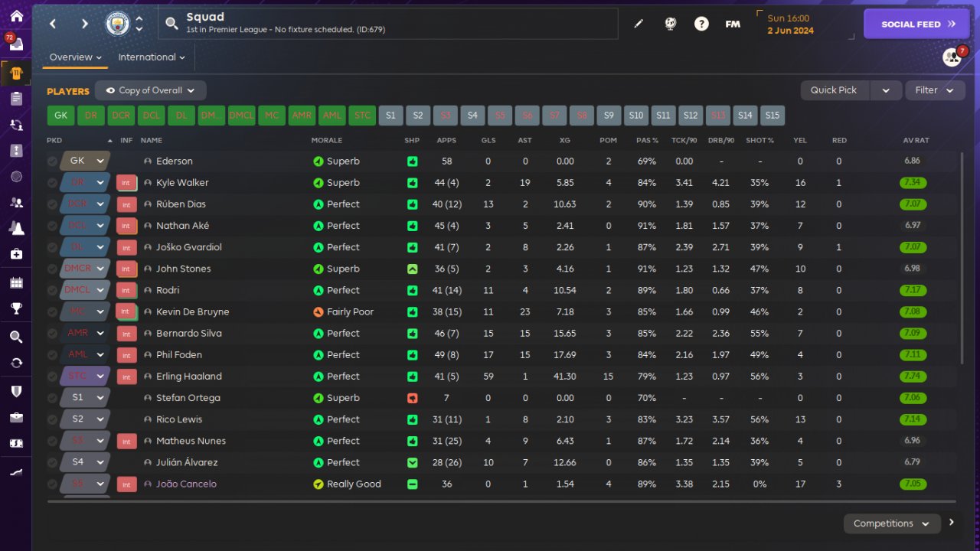980x551 pixels.
Task: Click the Quick Pick button
Action: pyautogui.click(x=835, y=90)
